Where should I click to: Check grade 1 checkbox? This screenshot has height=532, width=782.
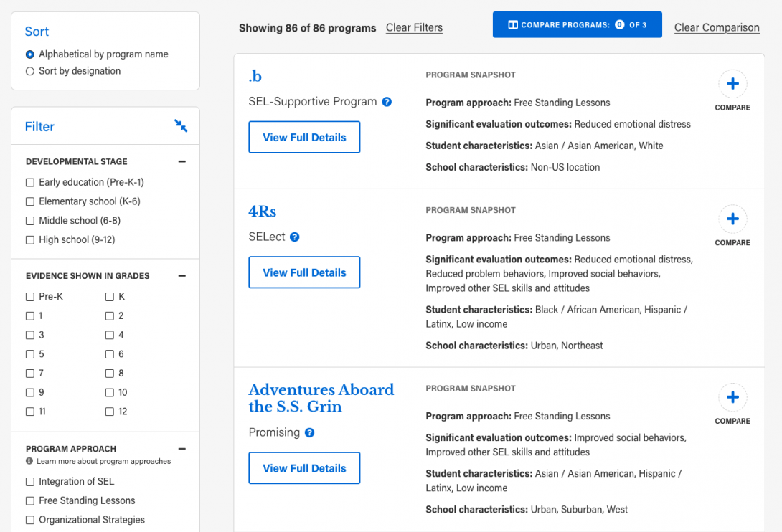[30, 316]
